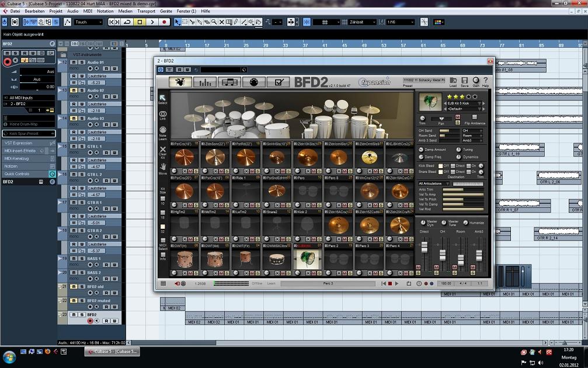Screen dimensions: 588x368
Task: Open the BFD2 preferences checkmark page
Action: 279,82
